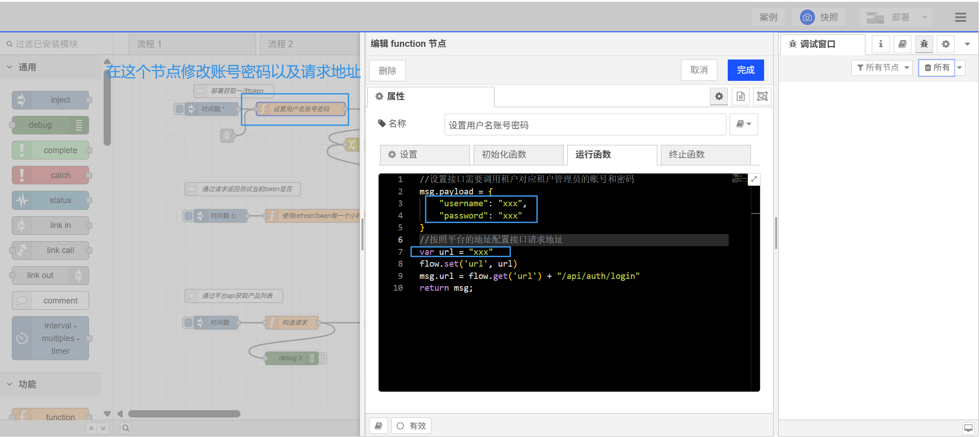Switch to 初始化函数 tab
The height and width of the screenshot is (437, 980).
[x=518, y=154]
